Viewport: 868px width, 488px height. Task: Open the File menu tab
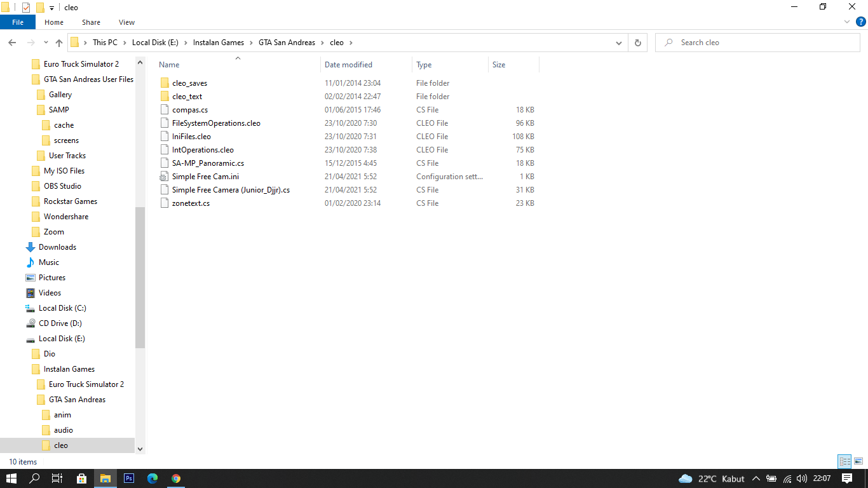(x=18, y=22)
